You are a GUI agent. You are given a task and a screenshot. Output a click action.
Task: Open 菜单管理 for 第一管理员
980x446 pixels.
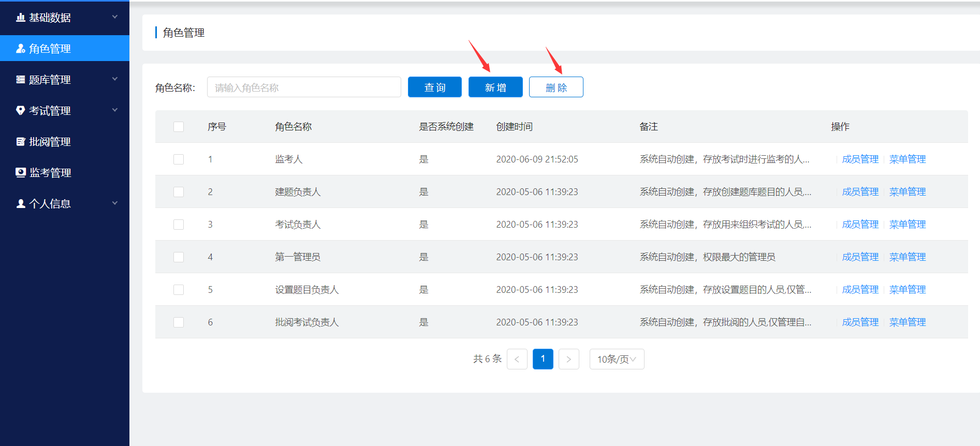pyautogui.click(x=908, y=257)
